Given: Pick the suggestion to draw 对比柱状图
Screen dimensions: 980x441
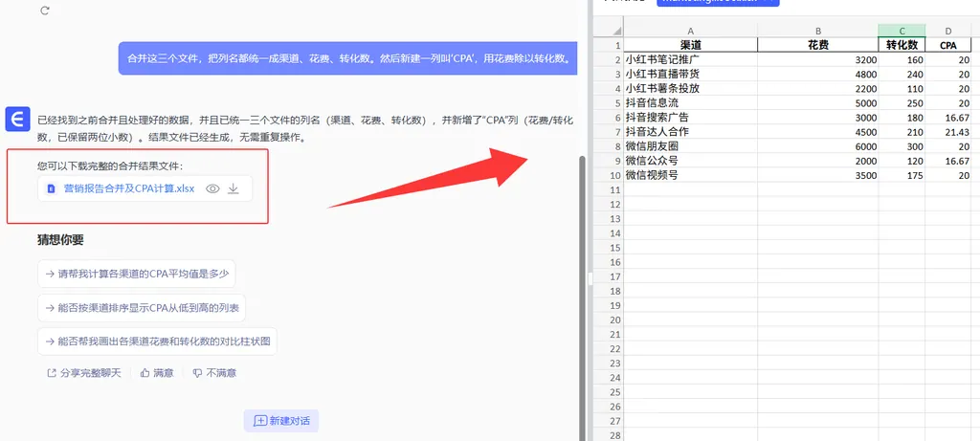Looking at the screenshot, I should click(157, 341).
